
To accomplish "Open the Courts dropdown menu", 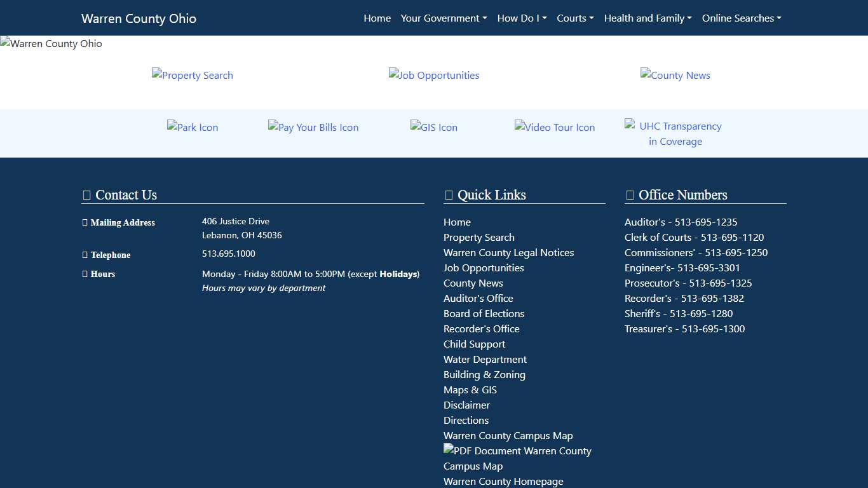I will (x=575, y=18).
